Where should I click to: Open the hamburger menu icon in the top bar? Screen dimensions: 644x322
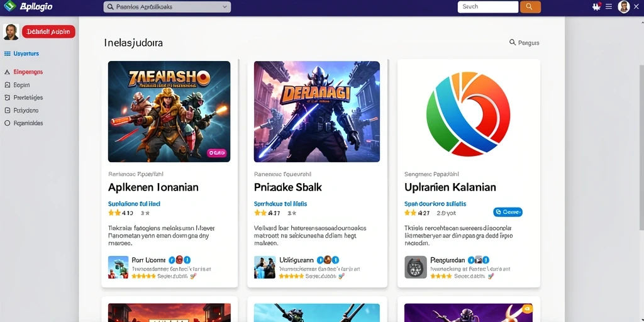[609, 6]
